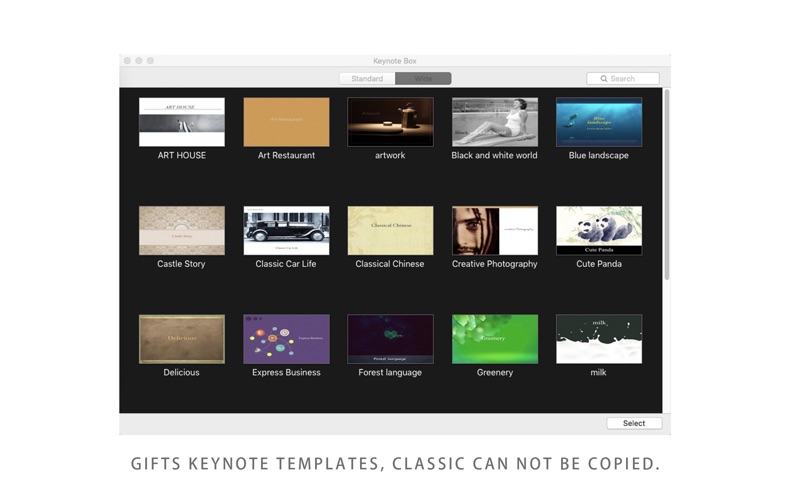Select the Classic Car Life thumbnail

point(286,231)
